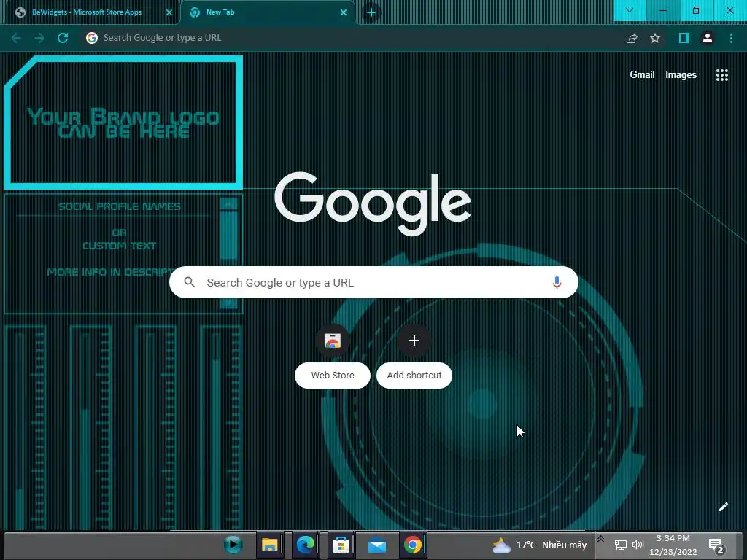Open the volume control tray icon
Screen dimensions: 747x560
[x=638, y=545]
